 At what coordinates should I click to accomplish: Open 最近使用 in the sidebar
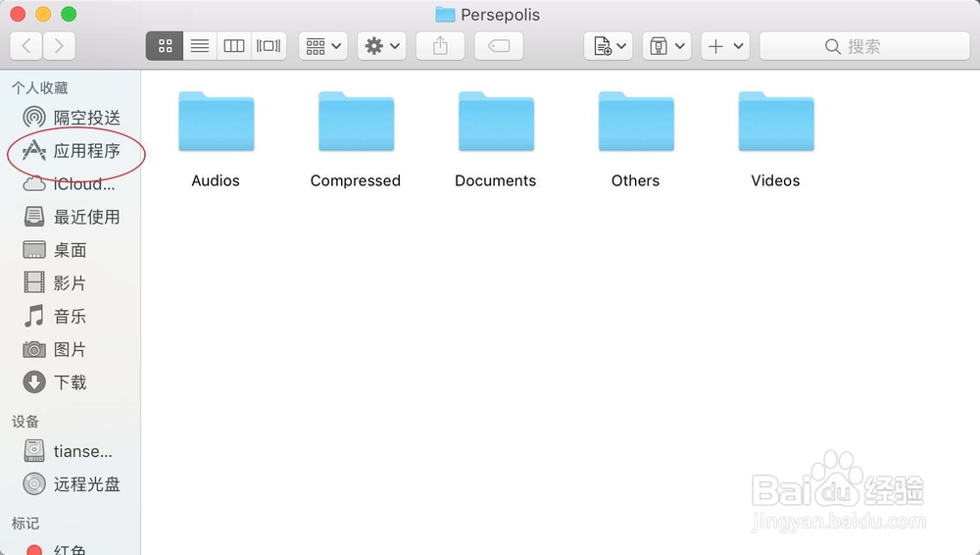pos(72,217)
